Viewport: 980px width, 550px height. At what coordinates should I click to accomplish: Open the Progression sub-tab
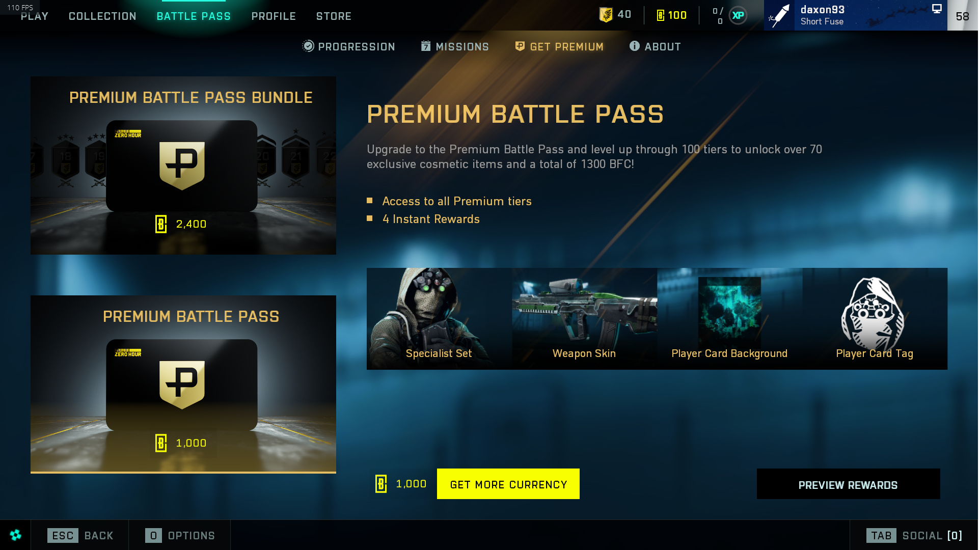(x=349, y=46)
